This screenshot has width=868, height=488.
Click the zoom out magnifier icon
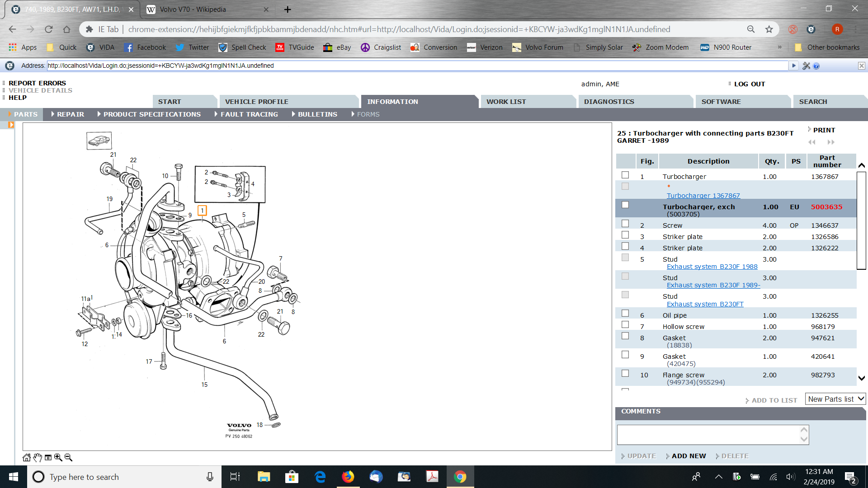tap(68, 457)
